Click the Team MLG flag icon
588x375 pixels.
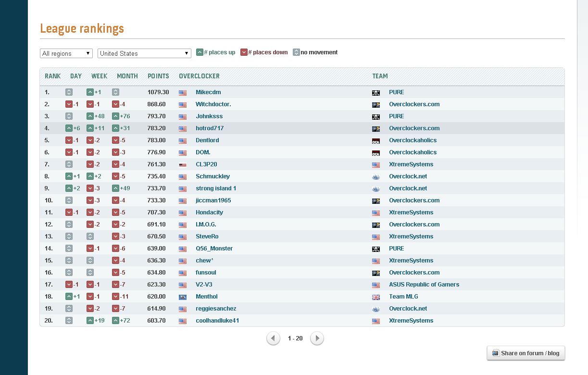tap(376, 297)
